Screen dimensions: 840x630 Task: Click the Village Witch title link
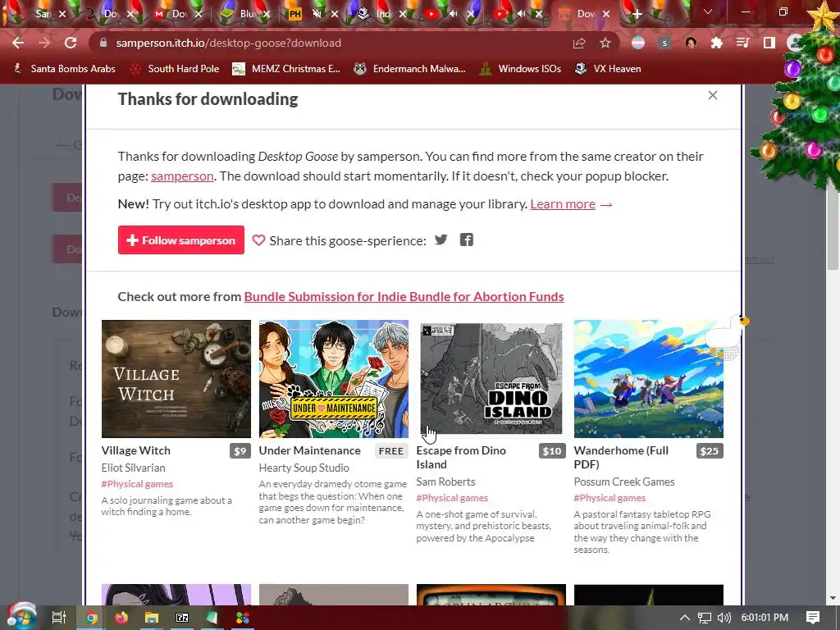[136, 450]
